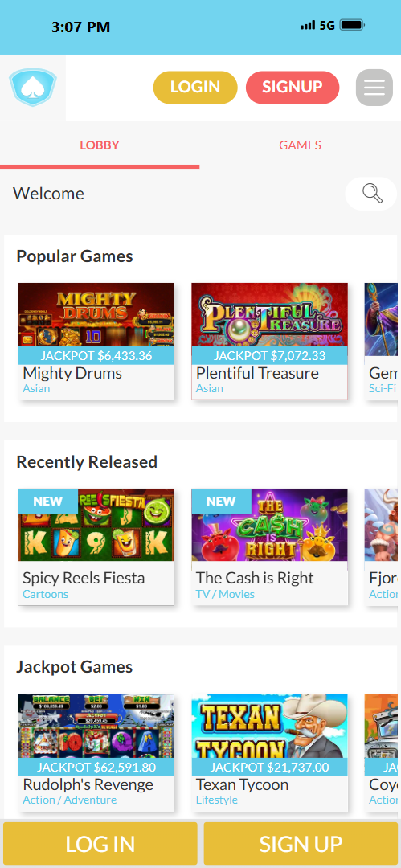Open the hamburger menu icon
This screenshot has width=401, height=868.
[x=374, y=88]
